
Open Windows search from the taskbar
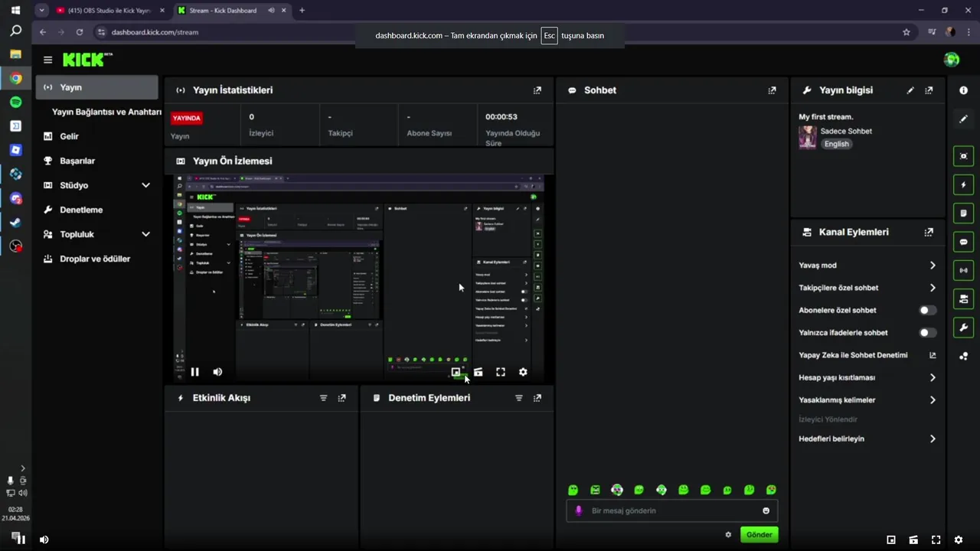pyautogui.click(x=15, y=31)
